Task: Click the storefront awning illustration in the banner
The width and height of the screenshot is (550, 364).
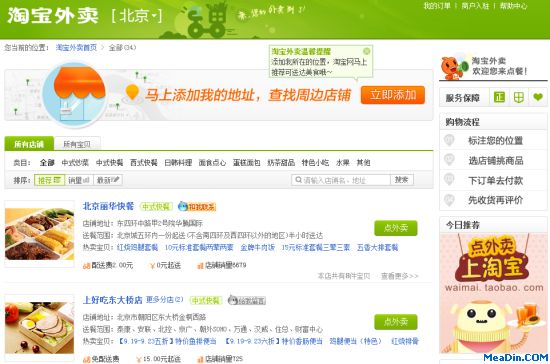Action: (74, 94)
